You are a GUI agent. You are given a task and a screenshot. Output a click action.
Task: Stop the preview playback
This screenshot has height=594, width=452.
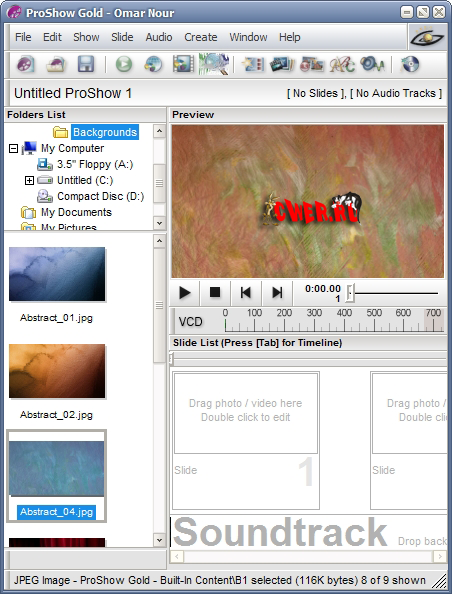[x=215, y=292]
